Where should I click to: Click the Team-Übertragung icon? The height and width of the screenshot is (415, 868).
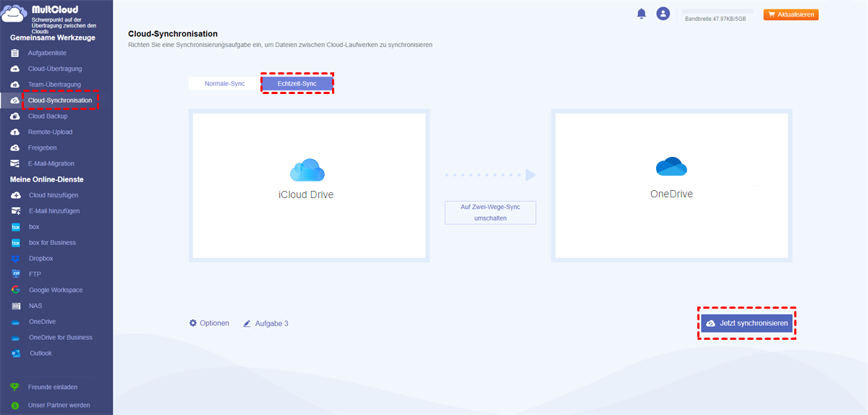click(x=15, y=85)
